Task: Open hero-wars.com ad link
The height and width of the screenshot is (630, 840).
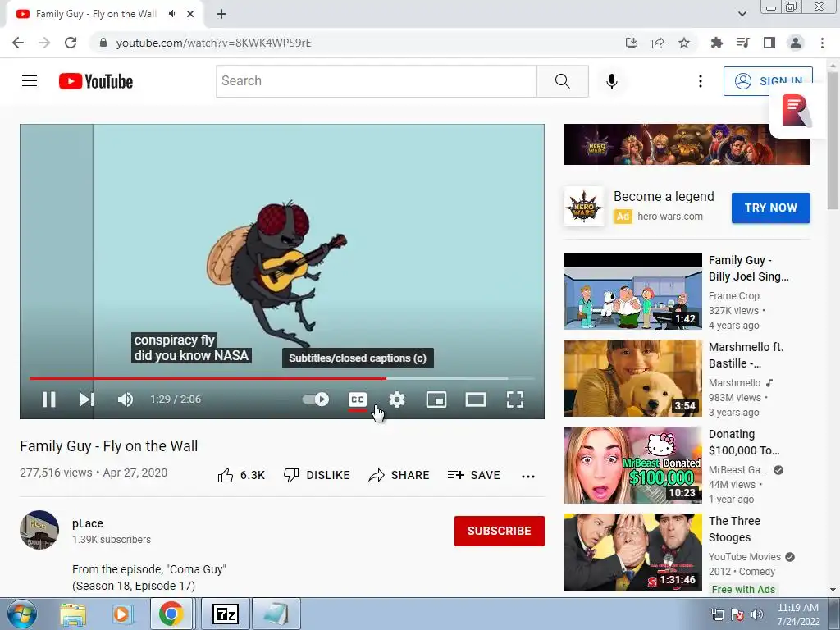Action: click(x=670, y=217)
